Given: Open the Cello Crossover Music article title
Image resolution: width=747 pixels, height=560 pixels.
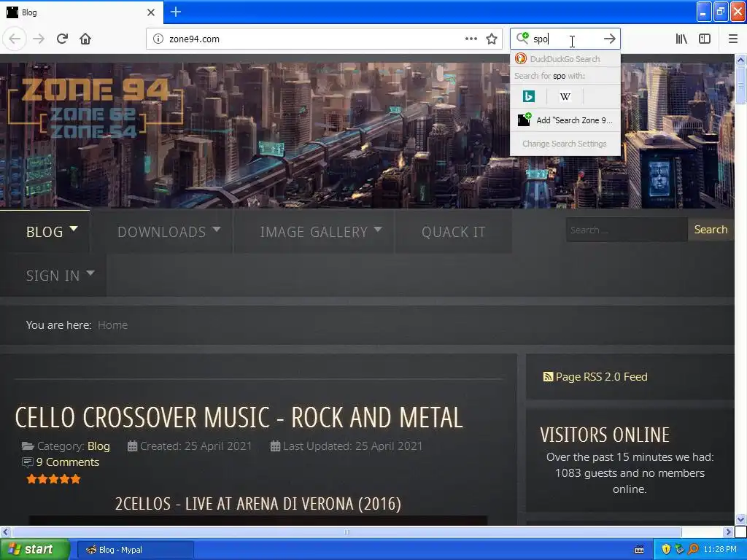Looking at the screenshot, I should pyautogui.click(x=239, y=418).
